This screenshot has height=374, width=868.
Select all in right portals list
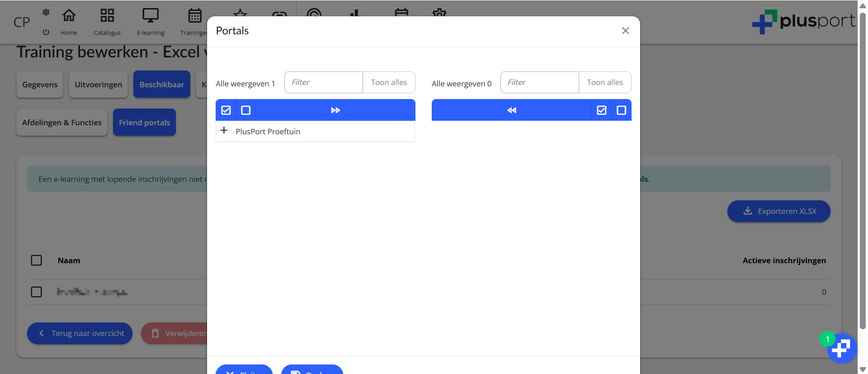[x=602, y=110]
